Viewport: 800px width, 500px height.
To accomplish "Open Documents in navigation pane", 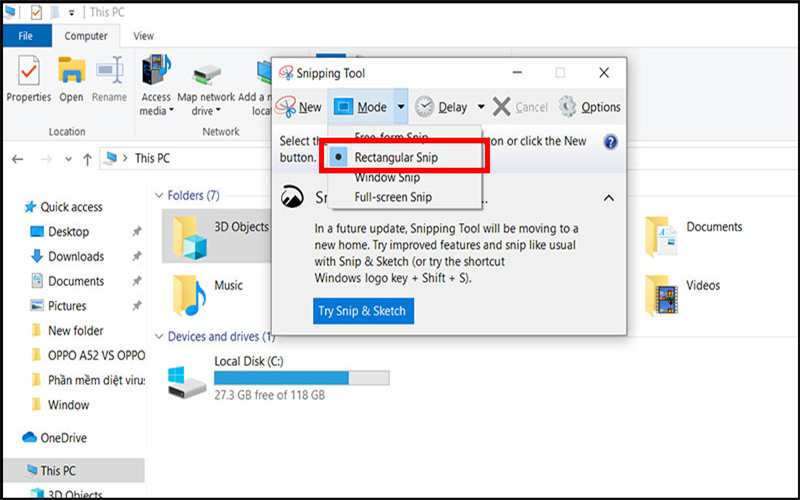I will [67, 281].
